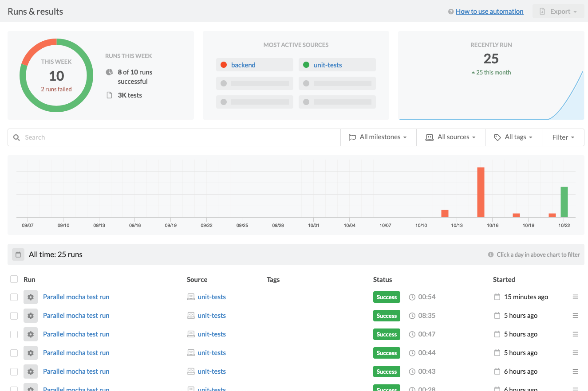588x391 pixels.
Task: Click gear icon of the 00:54 run
Action: pyautogui.click(x=31, y=297)
